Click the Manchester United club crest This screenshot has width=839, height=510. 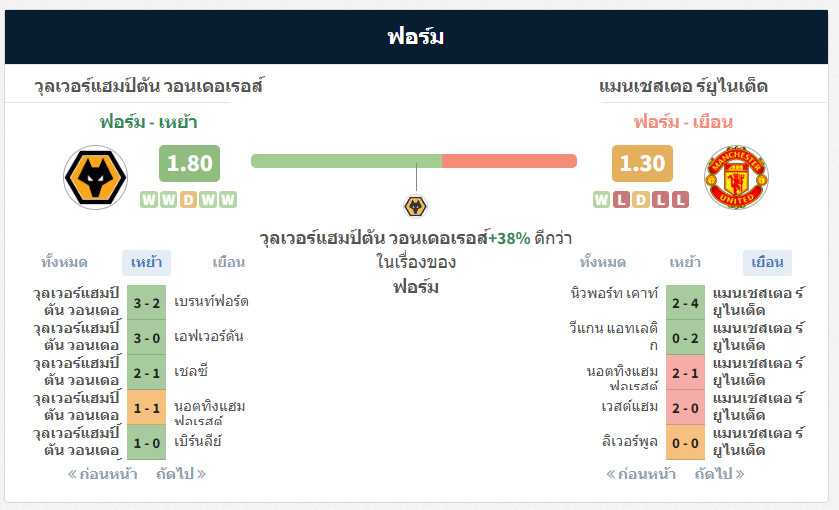click(x=736, y=177)
